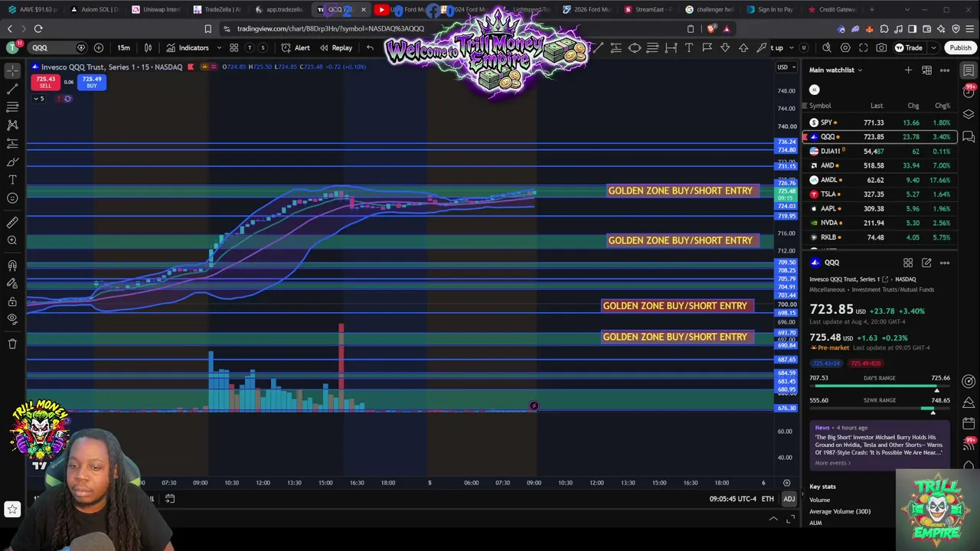Screen dimensions: 980x551
Task: Select the crosshair cursor tool
Action: point(12,70)
